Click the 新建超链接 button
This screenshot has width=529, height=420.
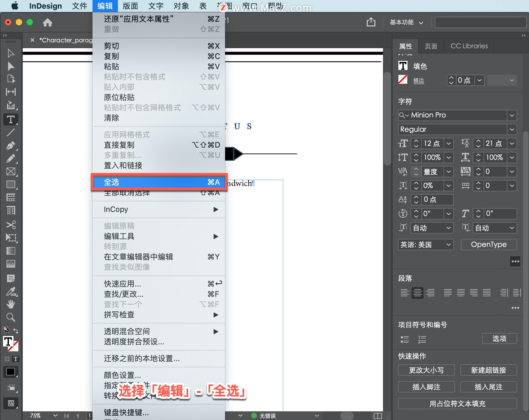(x=488, y=370)
